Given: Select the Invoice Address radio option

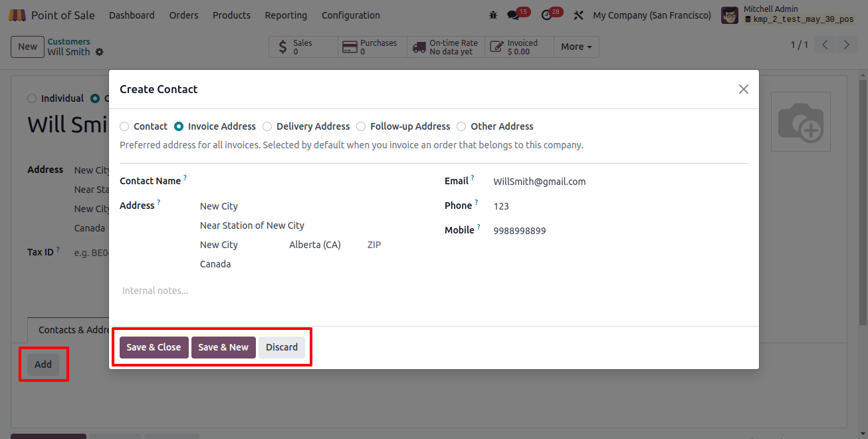Looking at the screenshot, I should tap(178, 126).
